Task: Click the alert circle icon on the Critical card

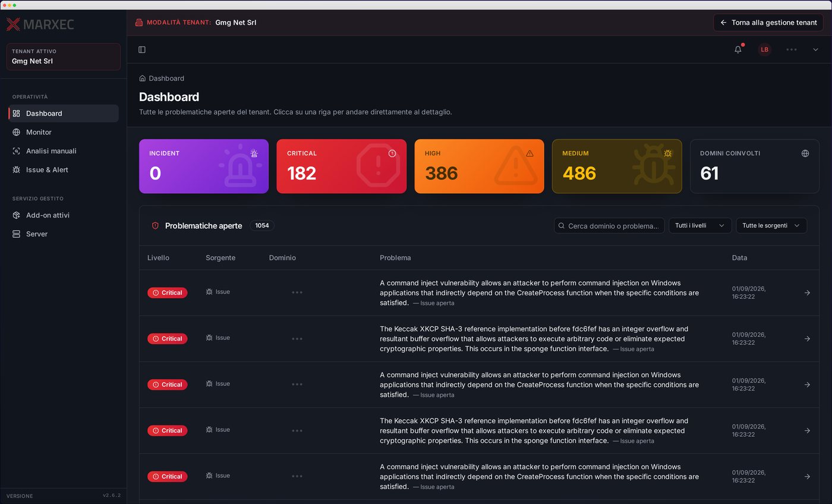Action: (392, 153)
